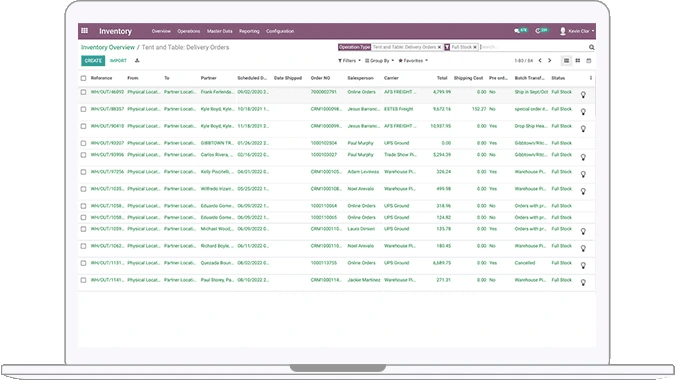Select checkbox for WH/OUT/93996
The height and width of the screenshot is (380, 675).
pyautogui.click(x=84, y=155)
